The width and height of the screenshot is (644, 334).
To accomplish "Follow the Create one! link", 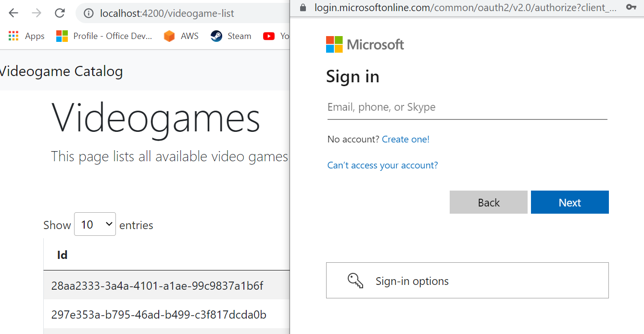I will tap(405, 140).
